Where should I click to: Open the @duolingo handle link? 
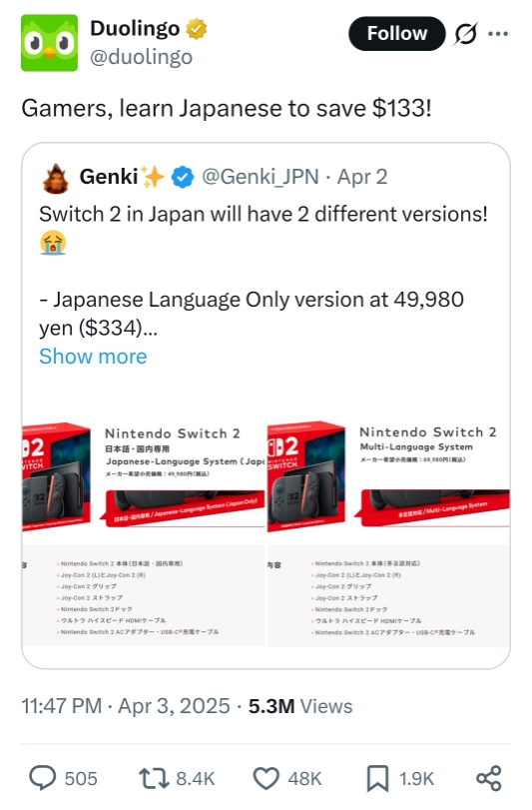click(142, 57)
